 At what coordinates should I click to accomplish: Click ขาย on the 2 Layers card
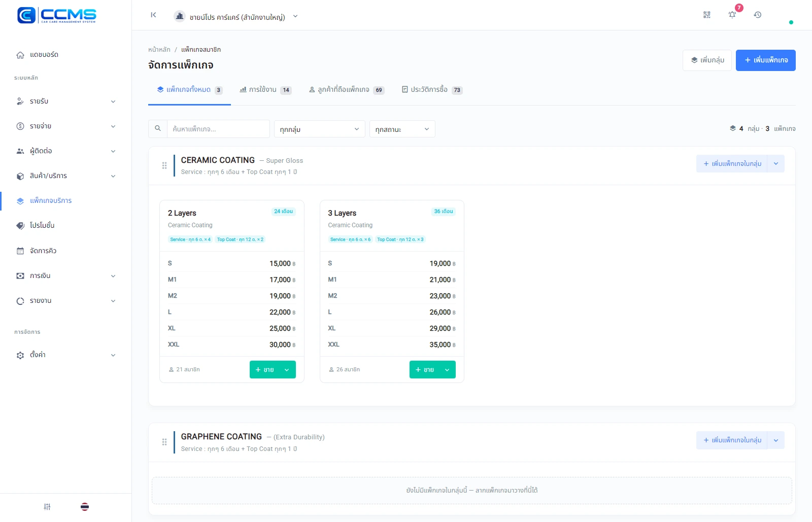click(x=264, y=370)
